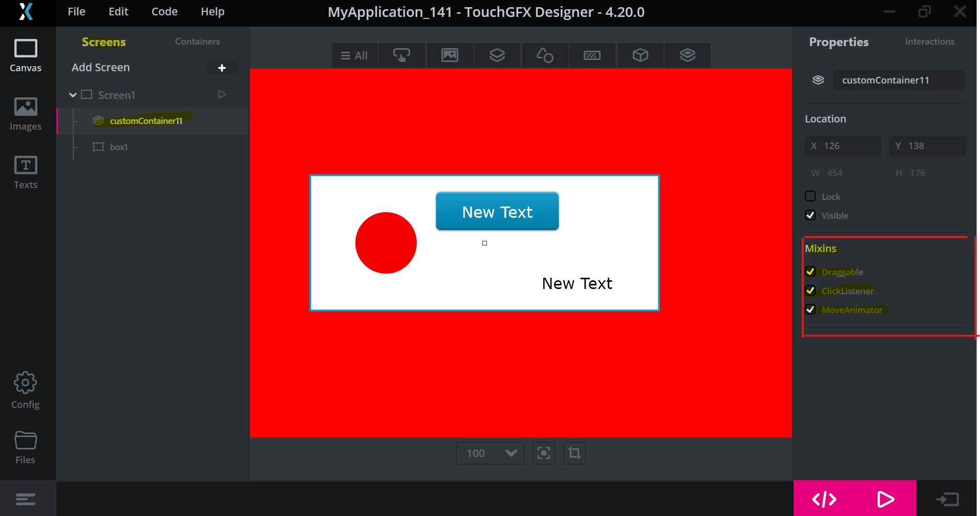Click the zoom-to-fit canvas icon
Viewport: 980px width, 516px height.
tap(544, 453)
